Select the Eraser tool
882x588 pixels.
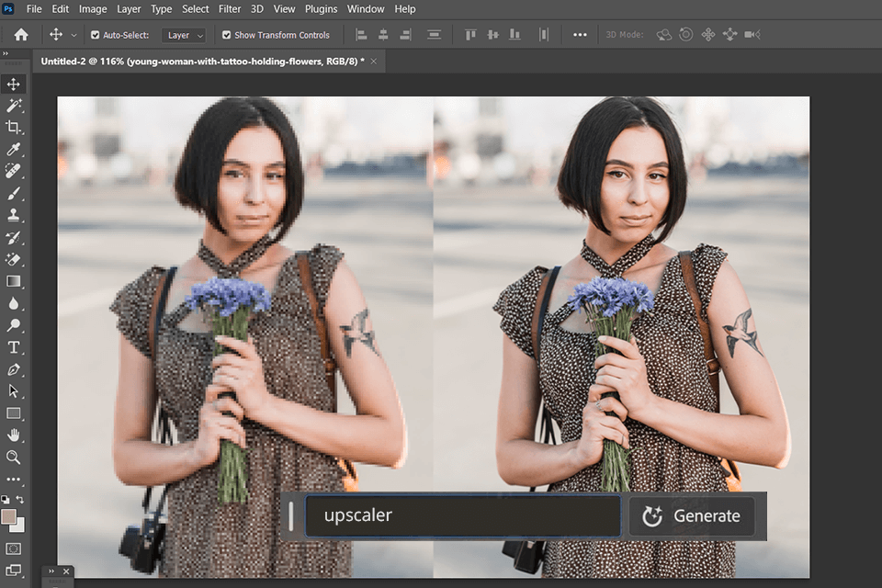tap(14, 259)
